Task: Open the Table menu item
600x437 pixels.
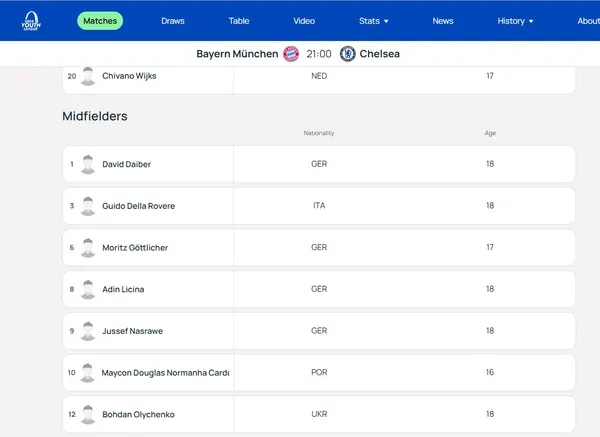Action: (x=239, y=21)
